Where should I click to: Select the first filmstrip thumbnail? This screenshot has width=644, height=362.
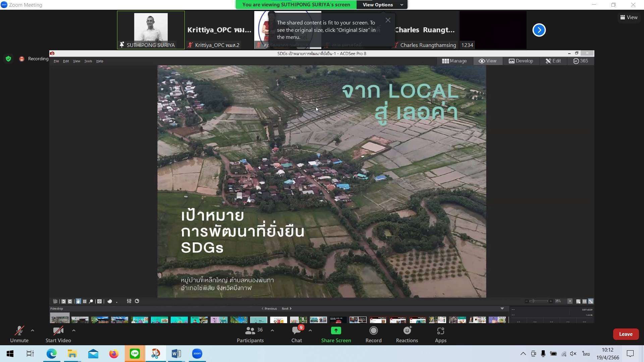(60, 318)
